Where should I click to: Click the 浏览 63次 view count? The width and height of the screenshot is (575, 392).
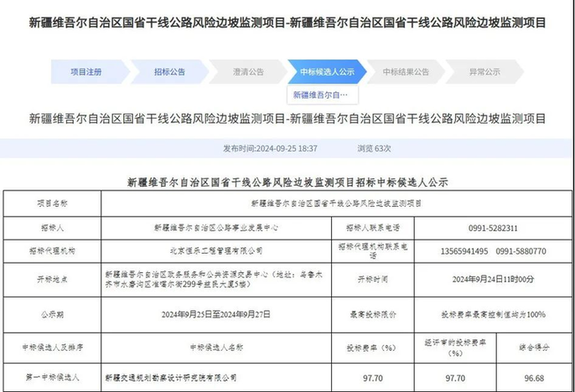pos(374,148)
